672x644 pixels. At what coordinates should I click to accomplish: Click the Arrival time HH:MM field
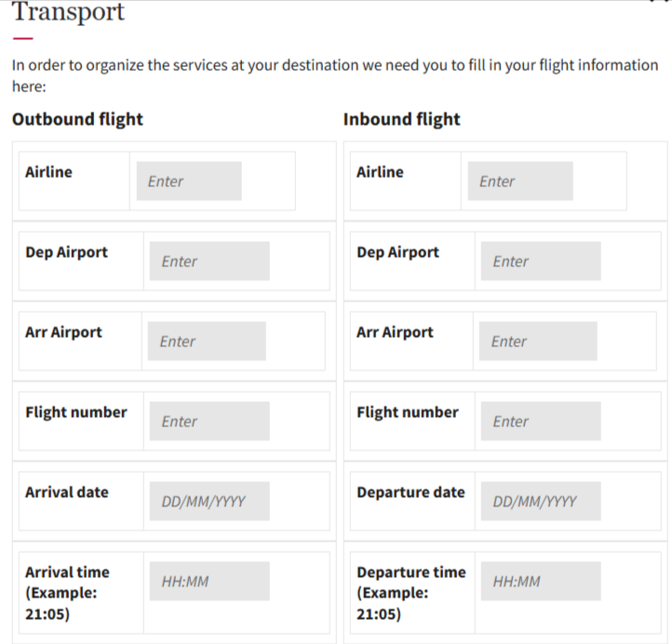click(208, 582)
